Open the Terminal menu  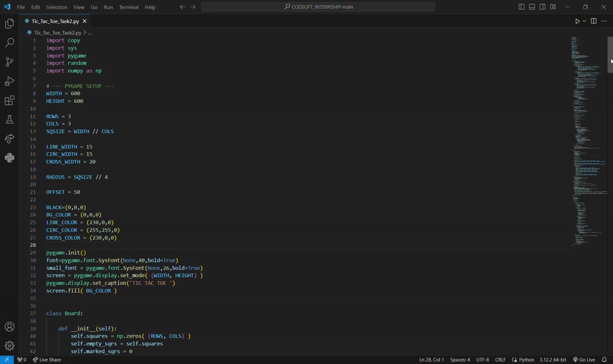(x=128, y=7)
